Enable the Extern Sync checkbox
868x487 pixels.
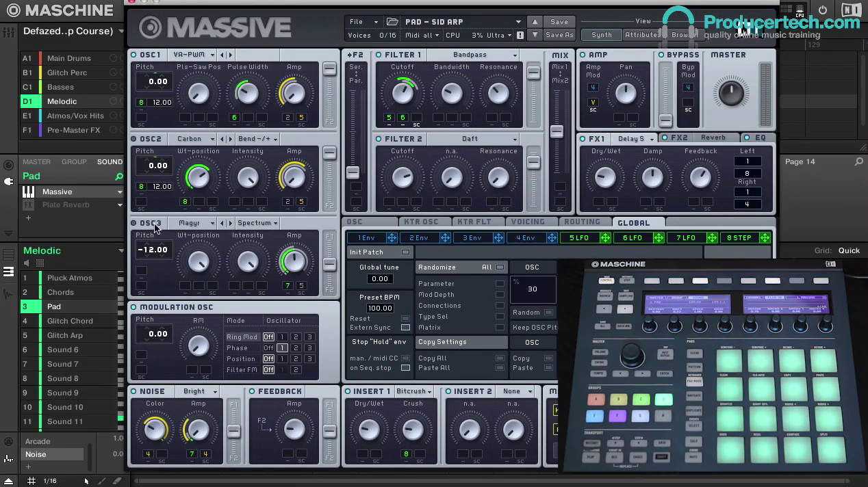405,328
